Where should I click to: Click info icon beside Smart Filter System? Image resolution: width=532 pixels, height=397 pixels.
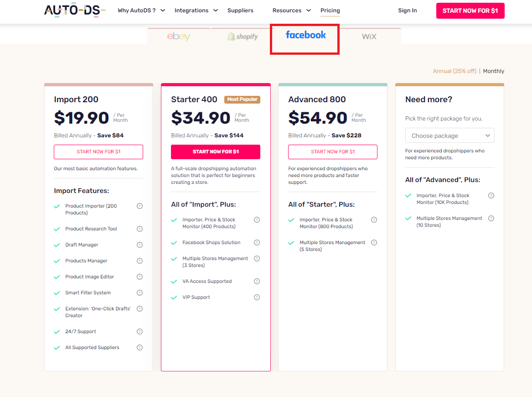pos(140,293)
